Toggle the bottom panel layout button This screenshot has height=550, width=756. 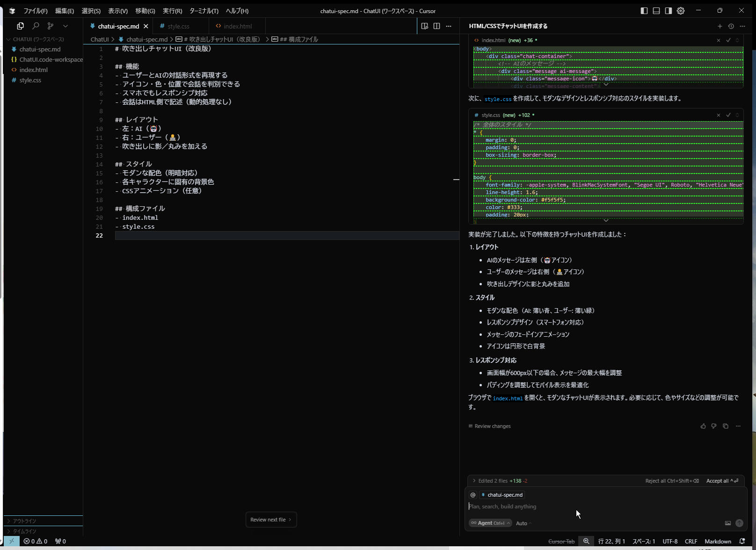pos(656,11)
